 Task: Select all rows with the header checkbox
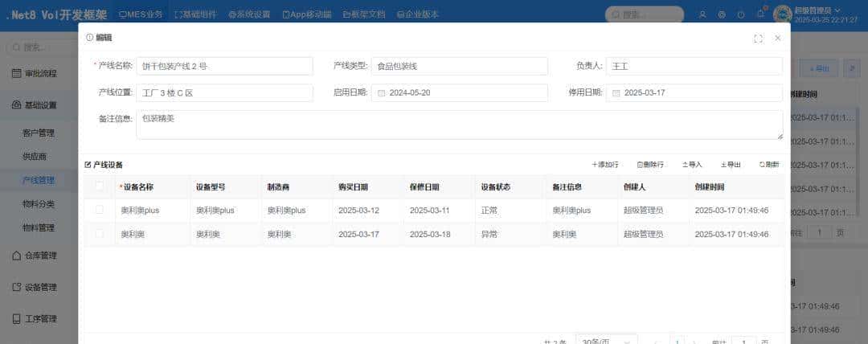(x=99, y=186)
